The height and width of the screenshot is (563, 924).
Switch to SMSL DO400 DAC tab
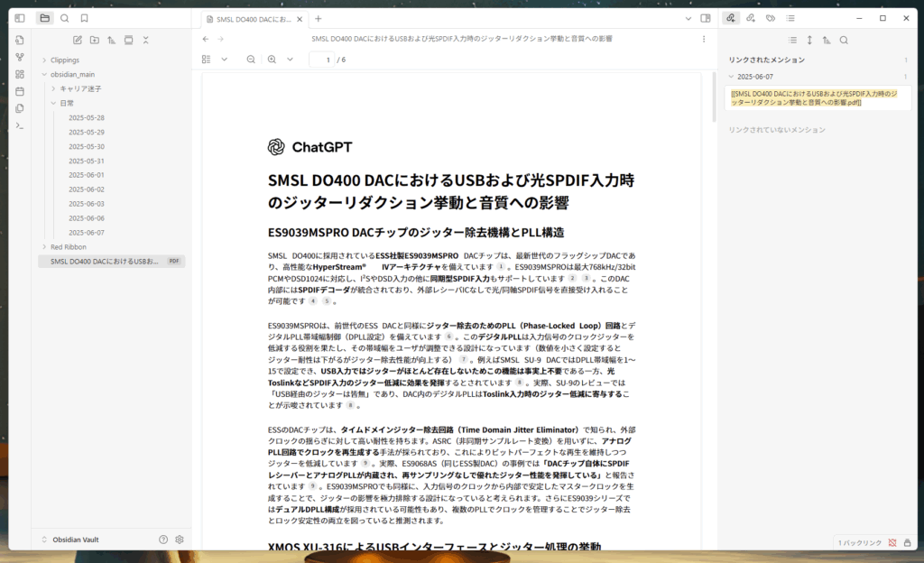point(254,19)
